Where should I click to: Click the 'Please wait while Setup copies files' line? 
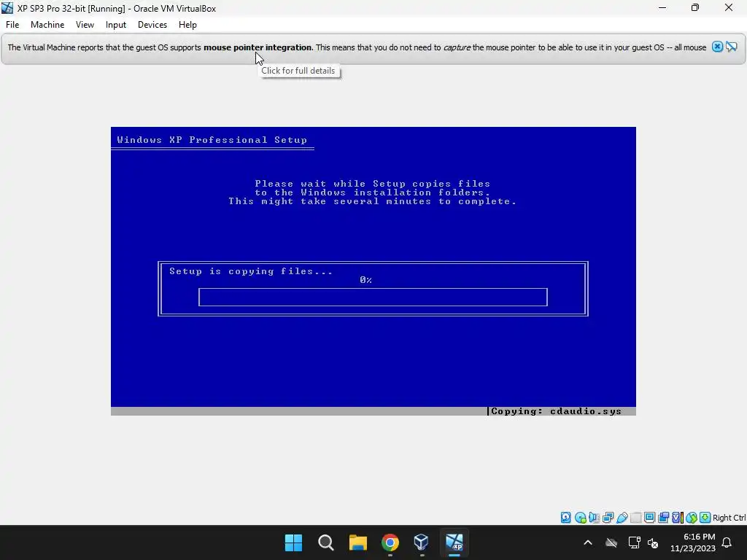pyautogui.click(x=373, y=184)
